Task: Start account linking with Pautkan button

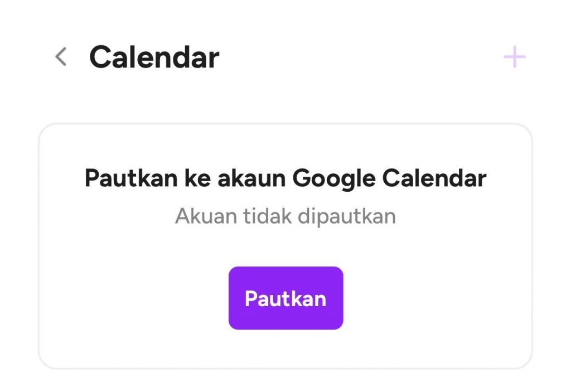Action: pos(286,298)
